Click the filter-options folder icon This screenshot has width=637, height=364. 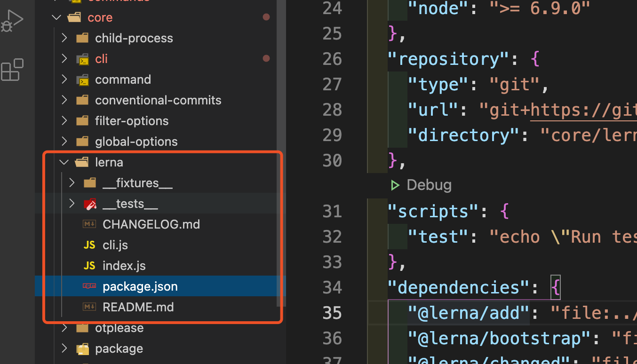(x=82, y=121)
